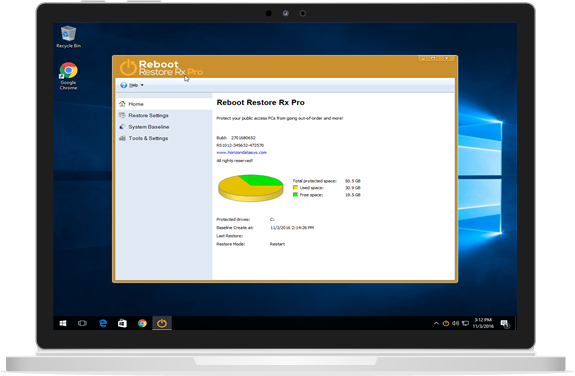Screen dimensions: 575x376
Task: Open the Recycle Bin desktop icon
Action: coord(68,37)
